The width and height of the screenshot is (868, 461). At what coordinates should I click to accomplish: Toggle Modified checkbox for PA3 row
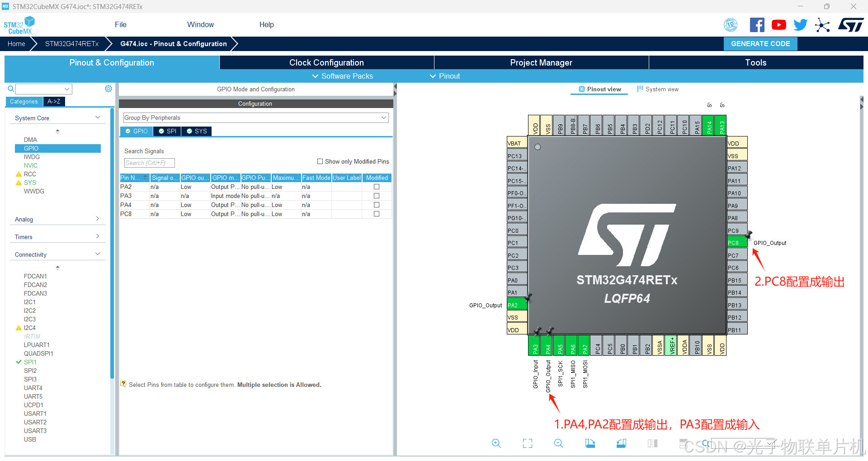377,196
